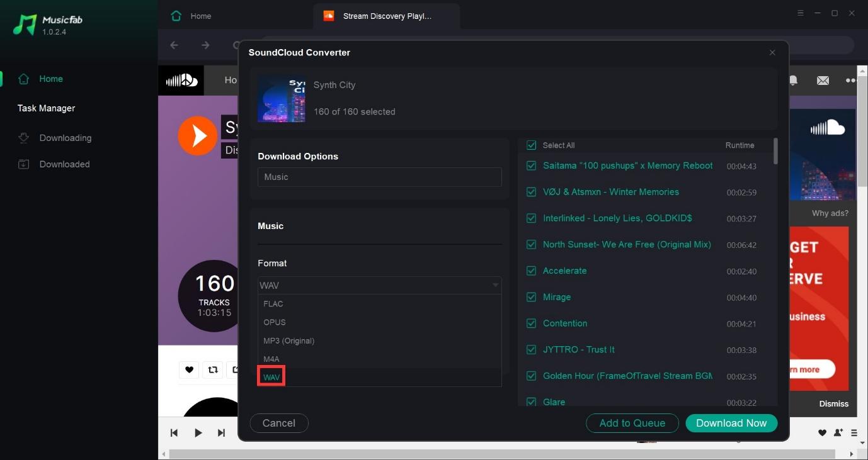Go back in the browser
Screen dimensions: 868x460
[174, 45]
